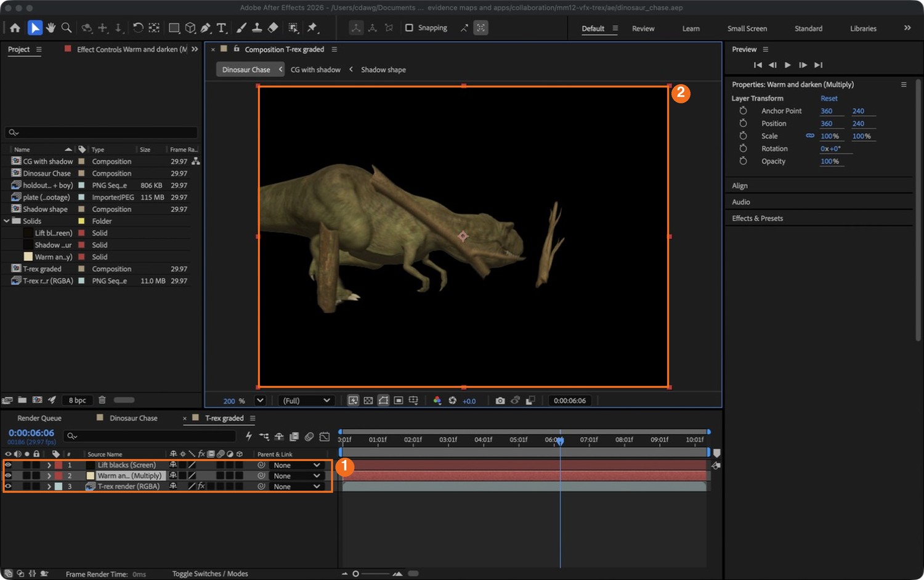Collapse the Solids folder

[7, 221]
